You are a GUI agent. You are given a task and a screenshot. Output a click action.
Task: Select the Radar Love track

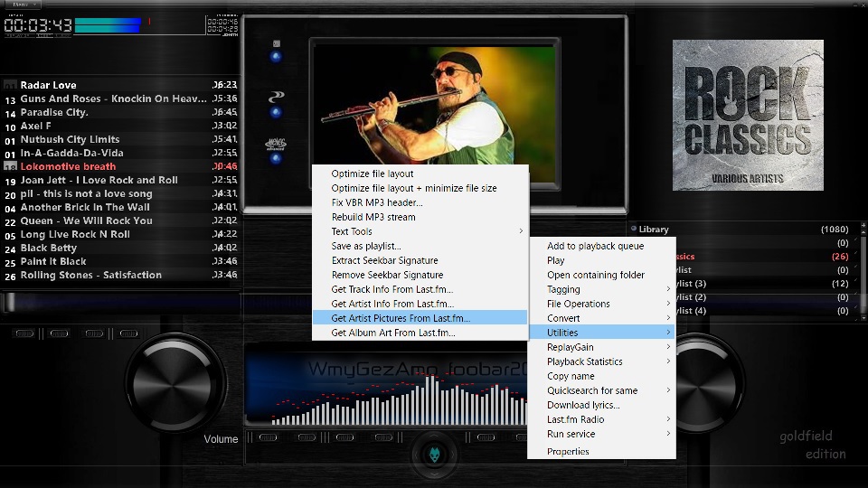[120, 85]
